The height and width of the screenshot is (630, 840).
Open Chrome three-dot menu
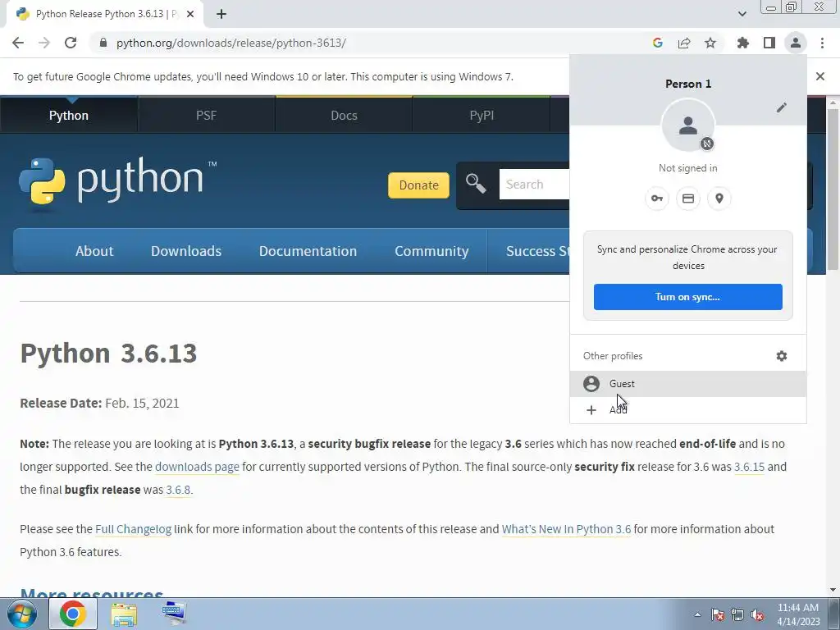822,43
